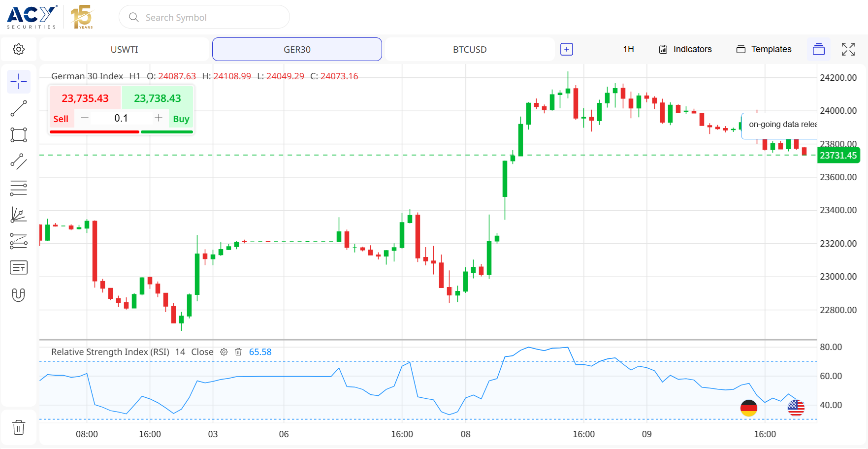This screenshot has width=868, height=449.
Task: Open the text annotation tool
Action: pos(19,268)
